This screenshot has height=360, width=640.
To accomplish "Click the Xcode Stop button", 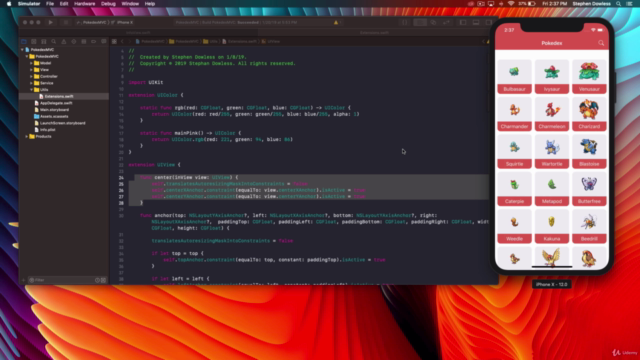I will pyautogui.click(x=65, y=22).
